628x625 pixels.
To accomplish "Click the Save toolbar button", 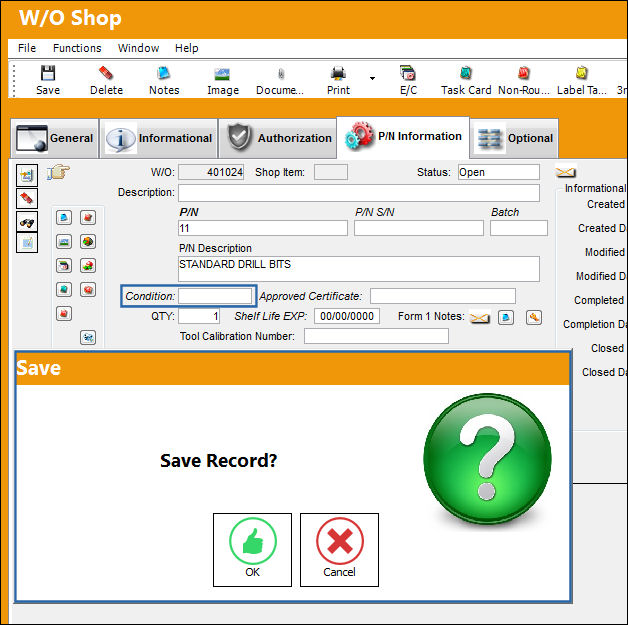I will coord(48,80).
